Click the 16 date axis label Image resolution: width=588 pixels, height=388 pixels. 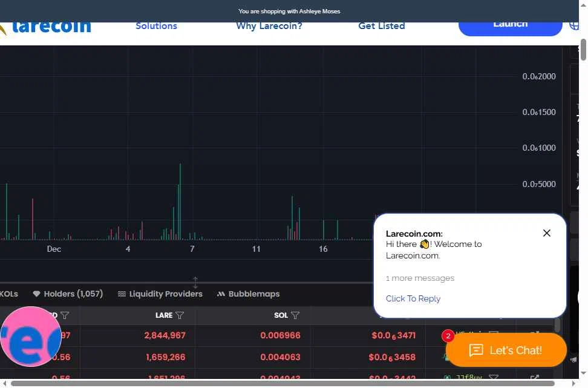(x=323, y=249)
